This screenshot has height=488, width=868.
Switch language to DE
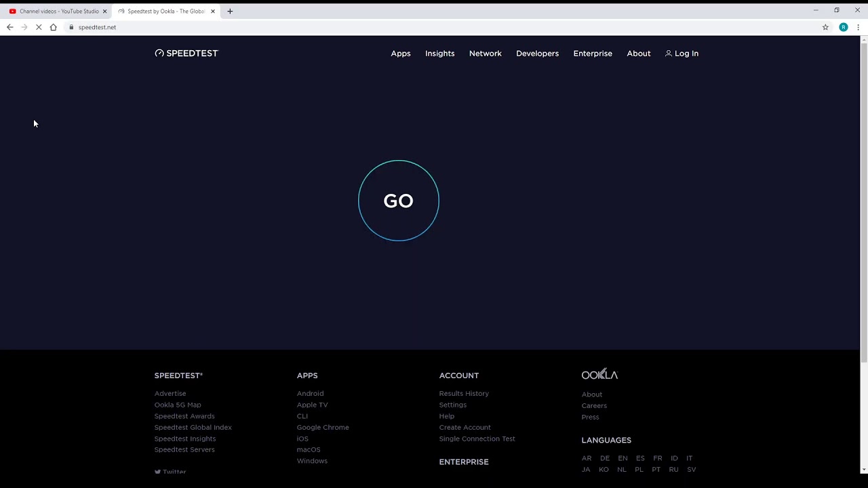[605, 458]
